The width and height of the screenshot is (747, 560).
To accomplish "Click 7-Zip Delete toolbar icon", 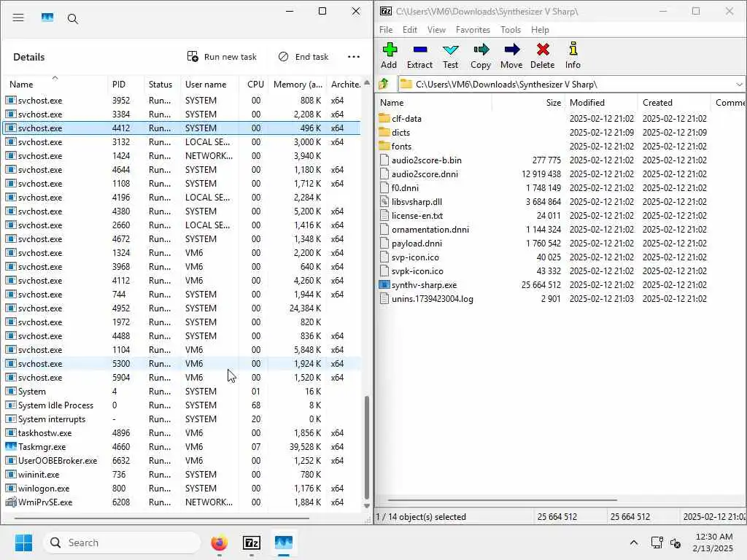I will click(542, 55).
